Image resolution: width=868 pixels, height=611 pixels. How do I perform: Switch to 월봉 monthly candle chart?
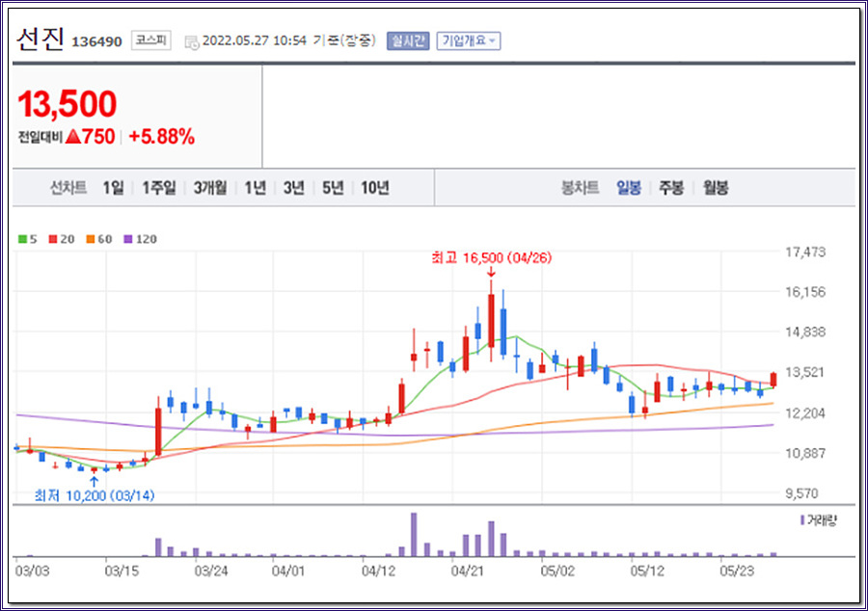pyautogui.click(x=716, y=188)
